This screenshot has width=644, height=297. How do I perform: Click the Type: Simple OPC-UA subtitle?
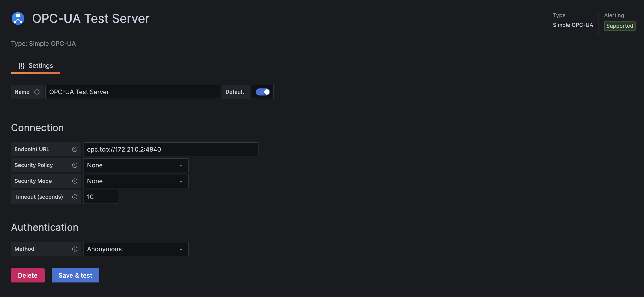coord(43,44)
